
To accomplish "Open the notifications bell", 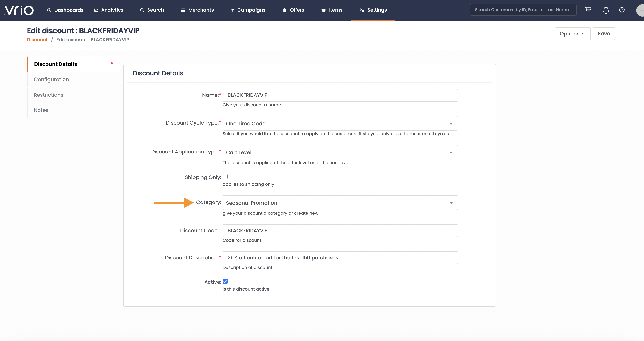I will click(x=606, y=10).
